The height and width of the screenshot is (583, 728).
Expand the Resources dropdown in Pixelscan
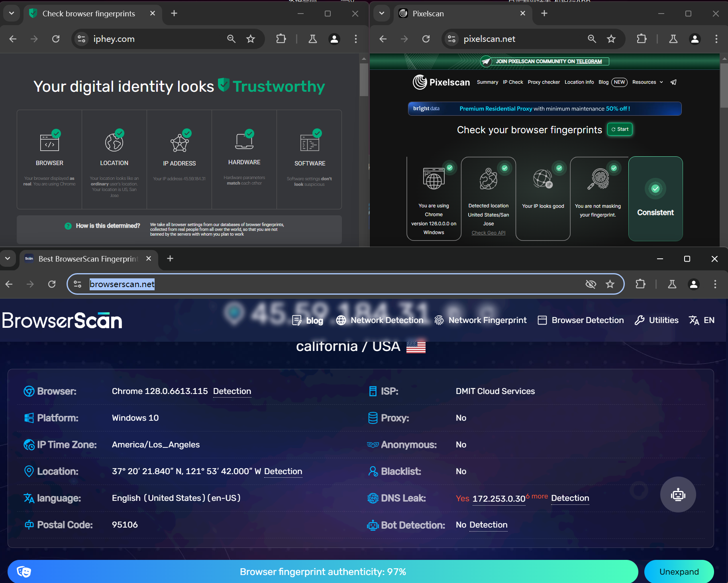point(648,82)
